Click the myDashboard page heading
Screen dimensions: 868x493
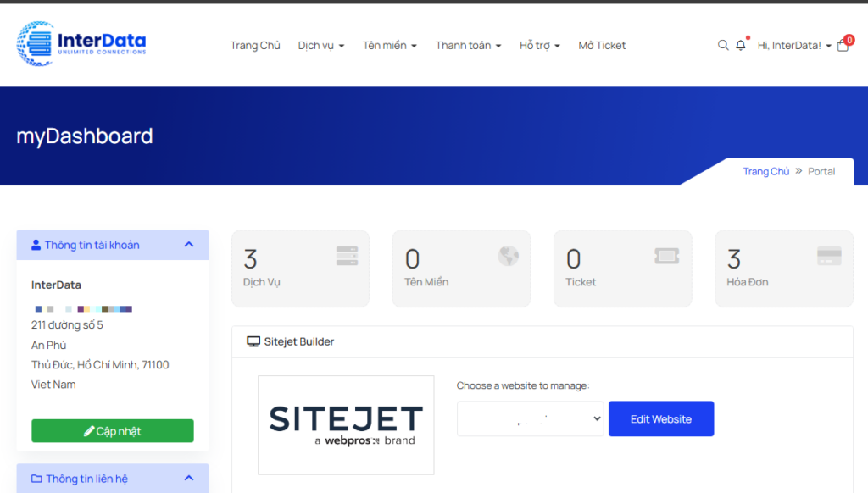click(85, 136)
